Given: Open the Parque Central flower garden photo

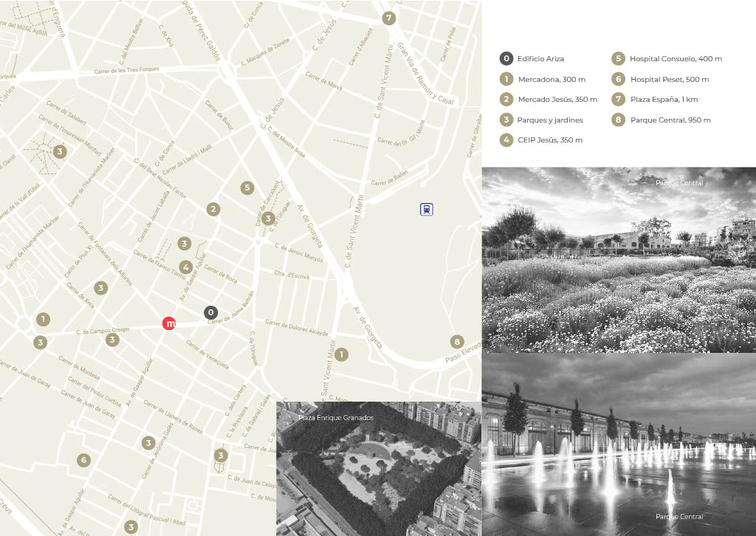Looking at the screenshot, I should pyautogui.click(x=619, y=260).
